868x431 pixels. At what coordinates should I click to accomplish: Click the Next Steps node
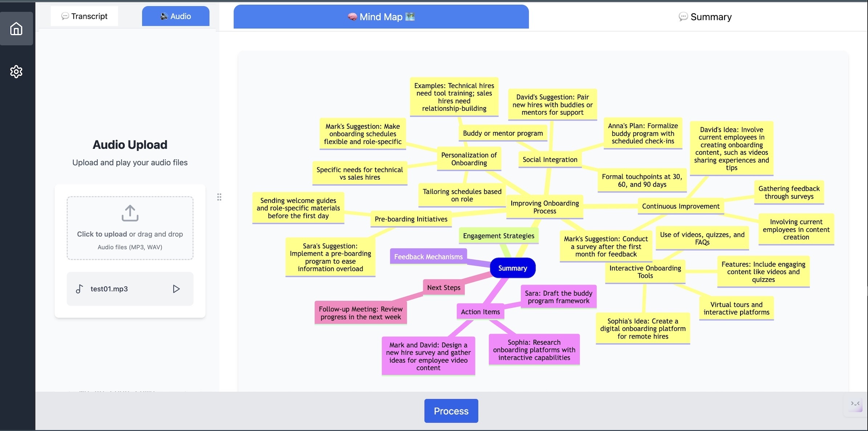[x=443, y=288]
